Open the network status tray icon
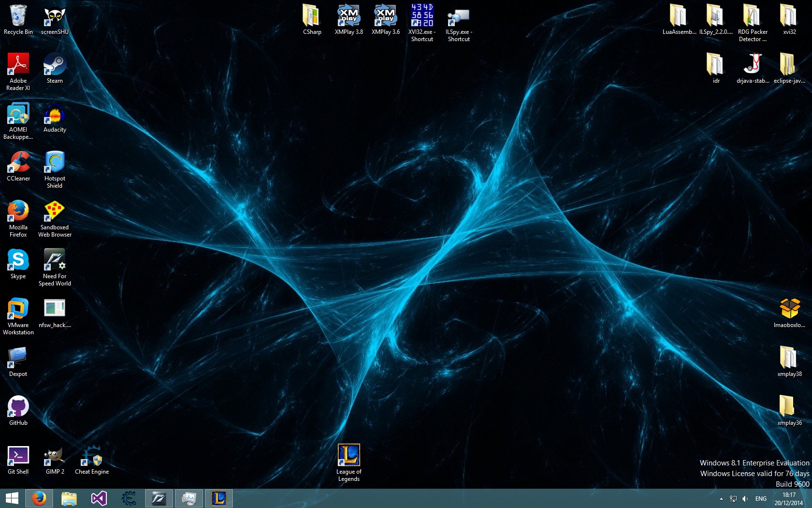 (733, 499)
